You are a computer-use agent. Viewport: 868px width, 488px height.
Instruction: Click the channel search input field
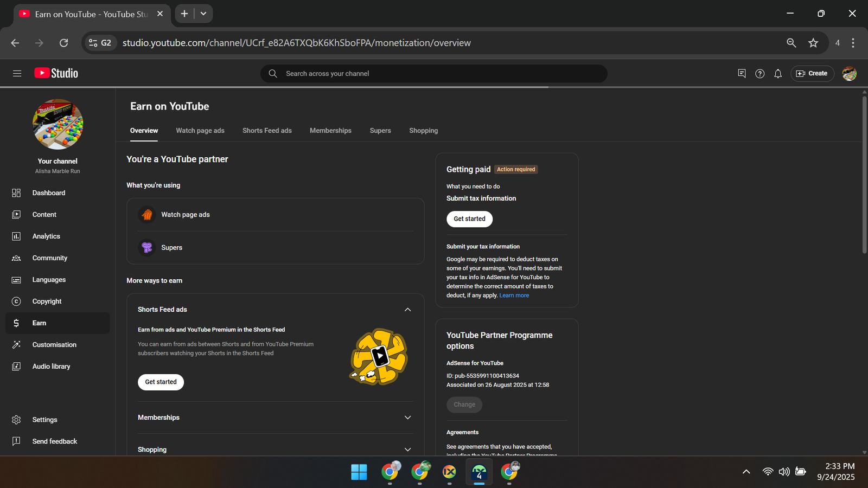pyautogui.click(x=434, y=74)
